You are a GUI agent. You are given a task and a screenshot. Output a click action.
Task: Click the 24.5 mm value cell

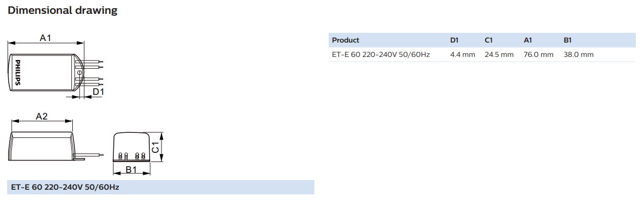tap(499, 54)
